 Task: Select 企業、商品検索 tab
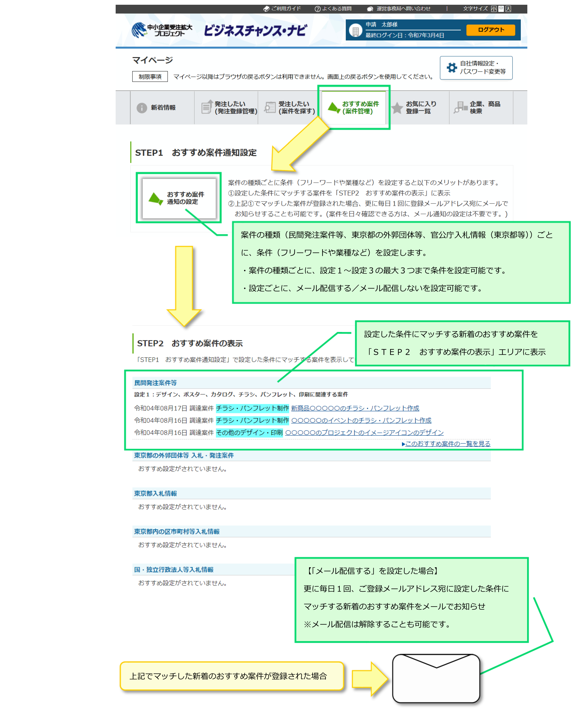[x=481, y=107]
